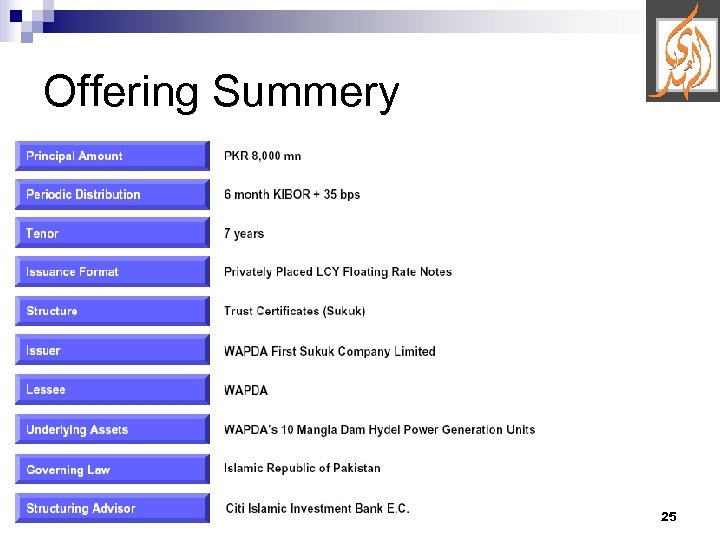Click the 6 month KIBOR + 35 bps text
This screenshot has height=540, width=720.
click(291, 194)
